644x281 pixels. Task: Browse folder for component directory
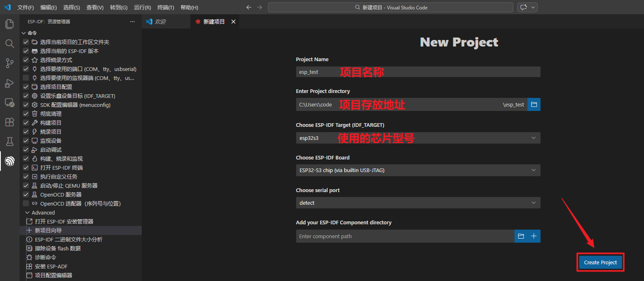click(521, 236)
